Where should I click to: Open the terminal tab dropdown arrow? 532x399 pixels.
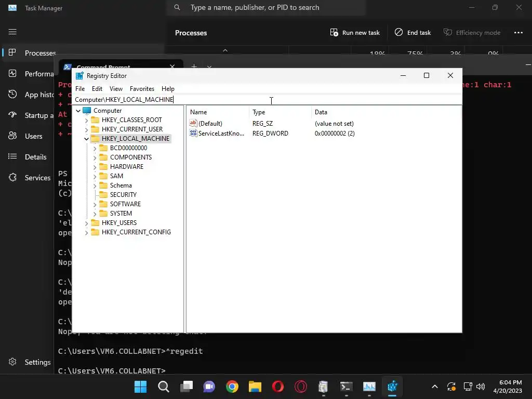209,67
